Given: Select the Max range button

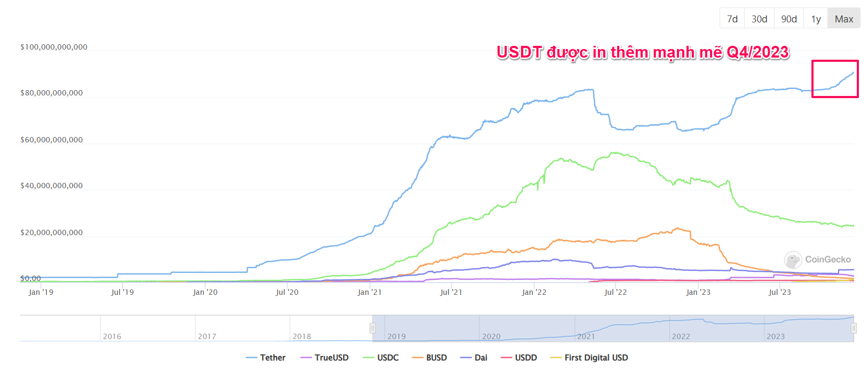Looking at the screenshot, I should 844,19.
